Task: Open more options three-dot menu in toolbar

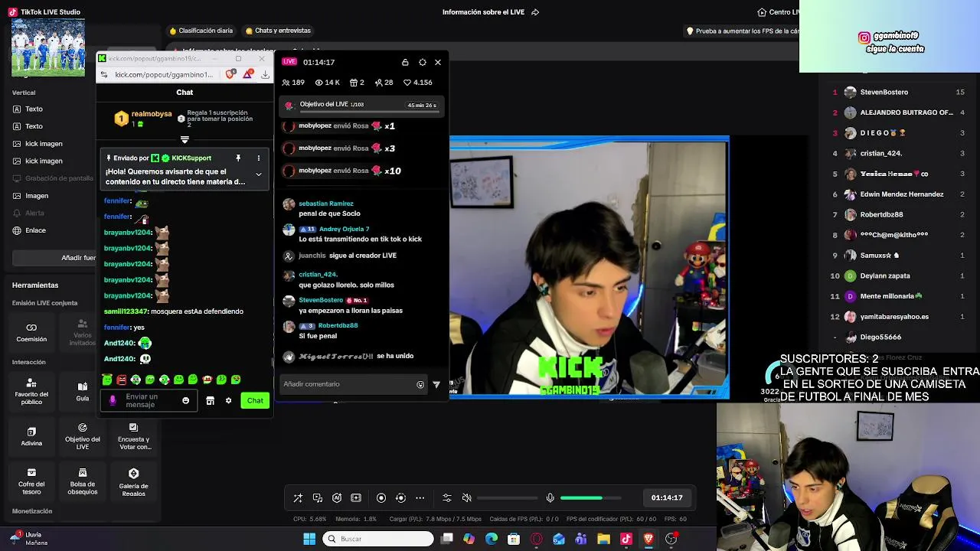Action: (420, 497)
